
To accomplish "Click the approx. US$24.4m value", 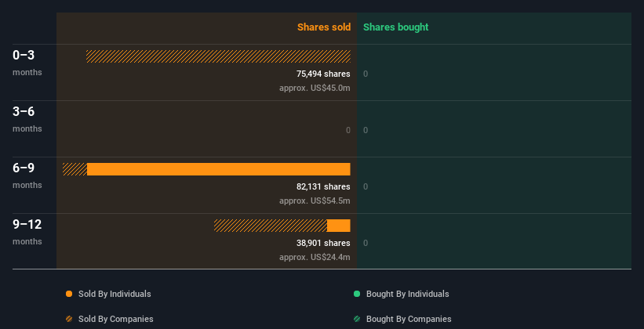I will 315,257.
